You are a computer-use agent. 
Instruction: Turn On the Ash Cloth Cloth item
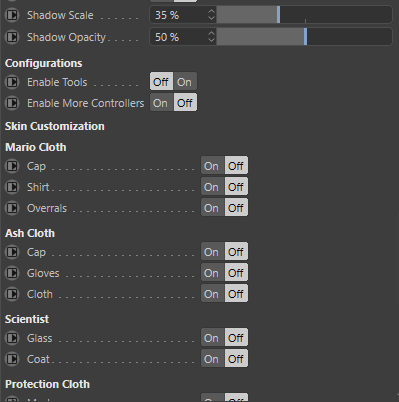coord(212,294)
